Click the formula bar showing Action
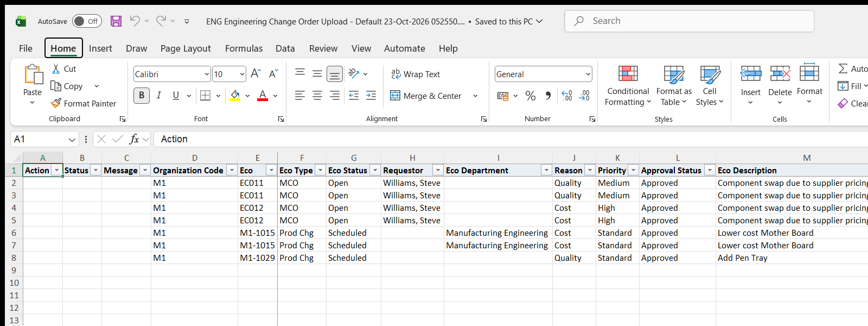Image resolution: width=868 pixels, height=326 pixels. click(510, 139)
